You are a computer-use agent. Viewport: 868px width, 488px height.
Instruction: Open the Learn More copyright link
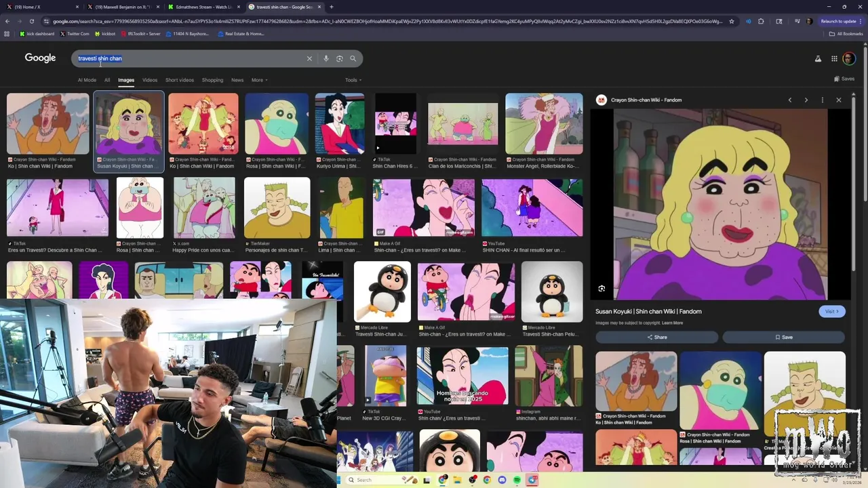point(672,323)
